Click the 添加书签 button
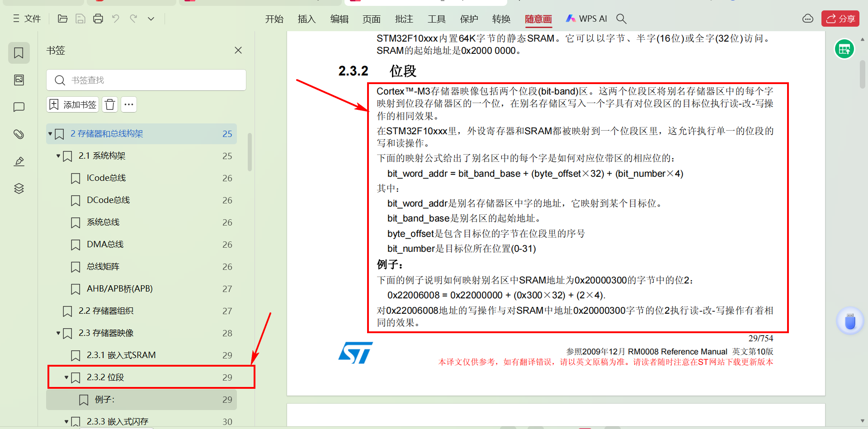Screen dimensions: 868x429 click(72, 104)
